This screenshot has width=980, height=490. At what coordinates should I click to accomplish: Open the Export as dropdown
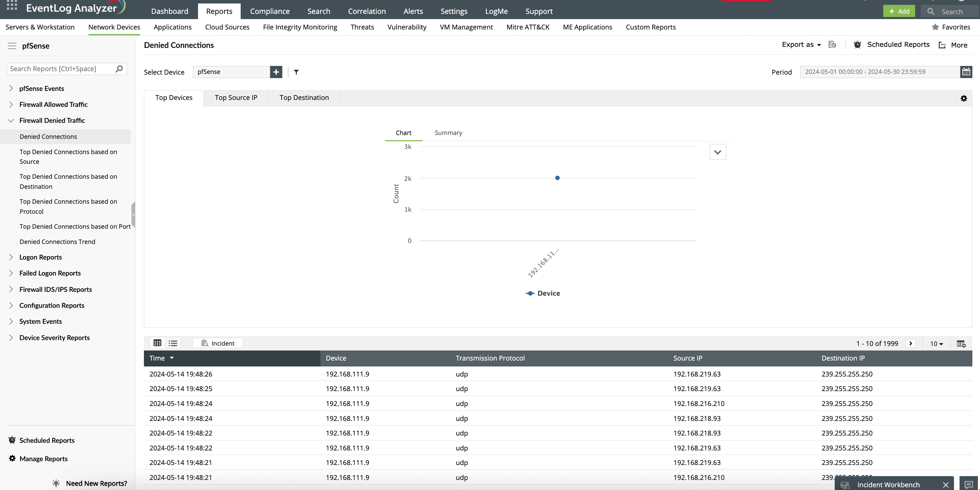(801, 44)
